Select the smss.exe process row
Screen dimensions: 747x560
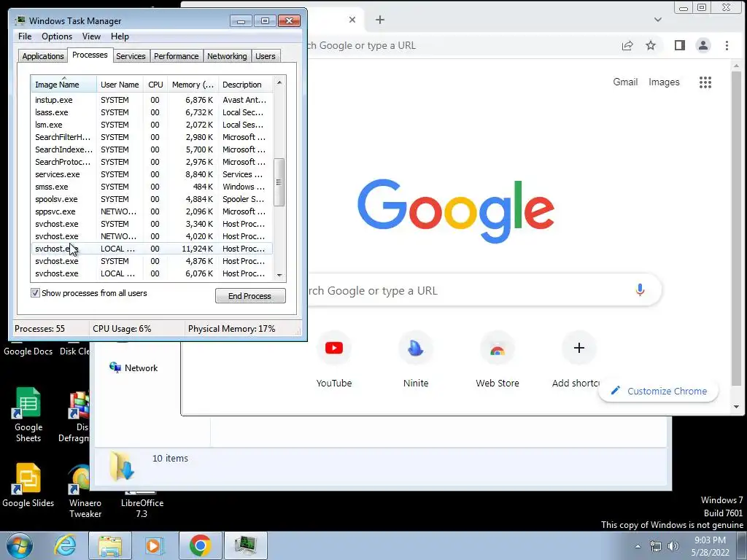[x=152, y=187]
